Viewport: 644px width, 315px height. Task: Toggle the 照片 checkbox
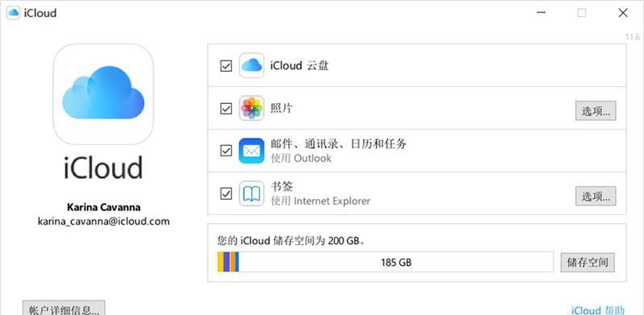(x=226, y=109)
